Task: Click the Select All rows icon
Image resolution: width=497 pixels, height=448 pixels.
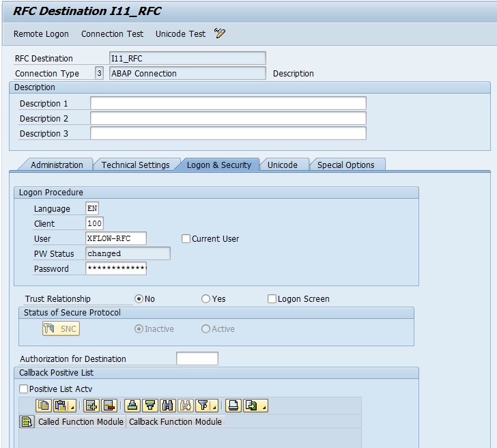Action: click(x=27, y=422)
